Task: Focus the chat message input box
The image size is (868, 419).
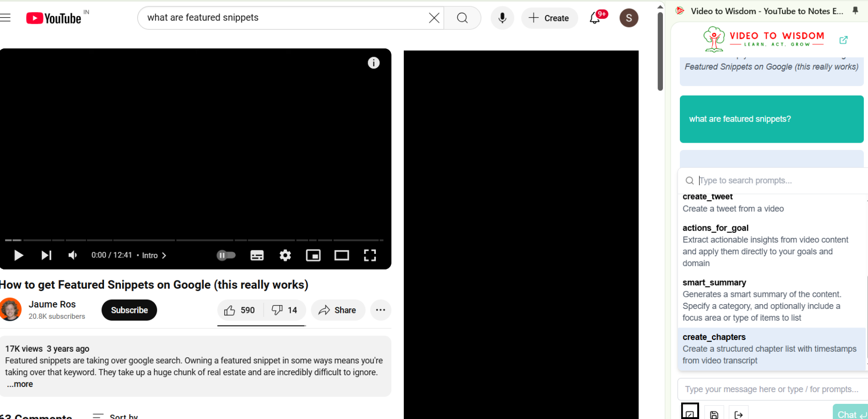Action: [773, 389]
